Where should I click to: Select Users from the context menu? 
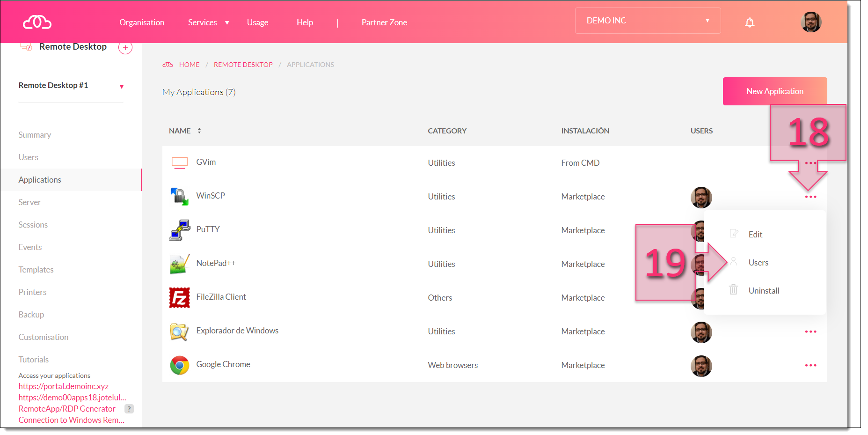(758, 263)
